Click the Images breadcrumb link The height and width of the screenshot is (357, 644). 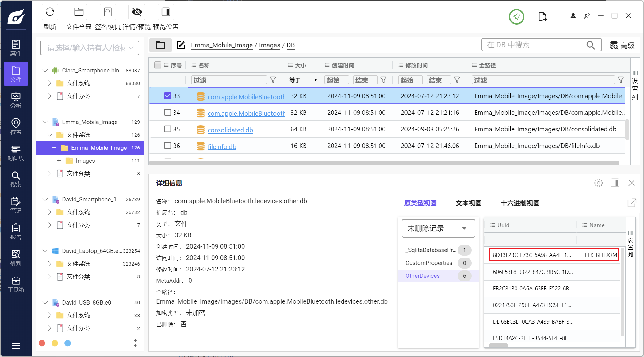(270, 45)
